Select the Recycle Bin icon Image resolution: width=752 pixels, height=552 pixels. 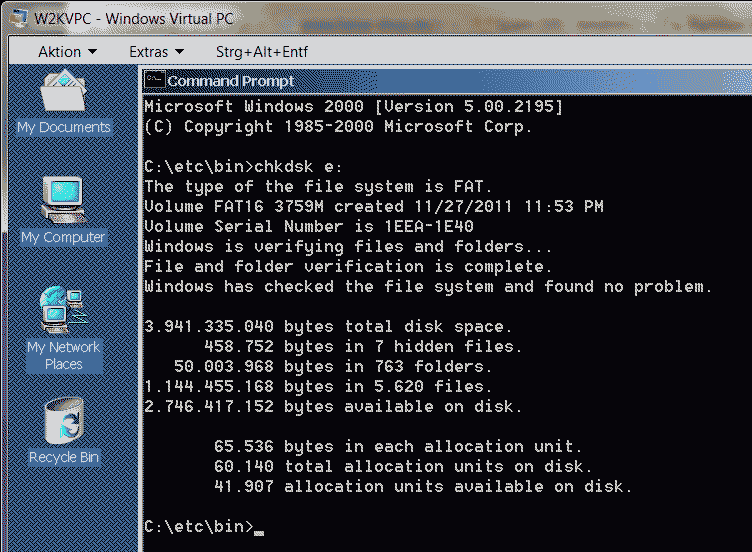coord(62,420)
